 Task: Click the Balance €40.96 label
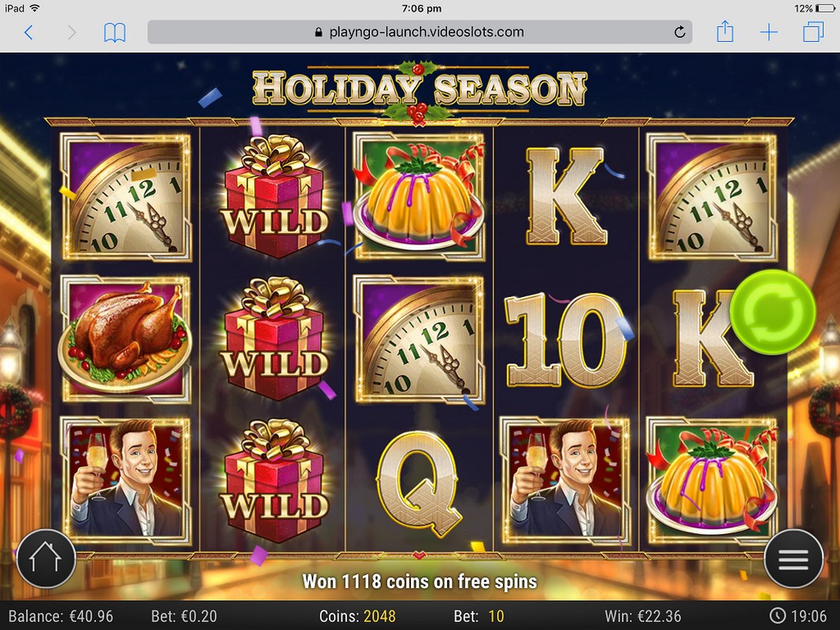(x=61, y=616)
